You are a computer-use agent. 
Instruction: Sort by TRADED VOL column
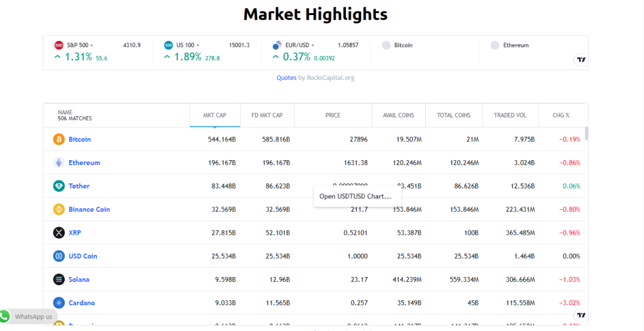pos(510,116)
